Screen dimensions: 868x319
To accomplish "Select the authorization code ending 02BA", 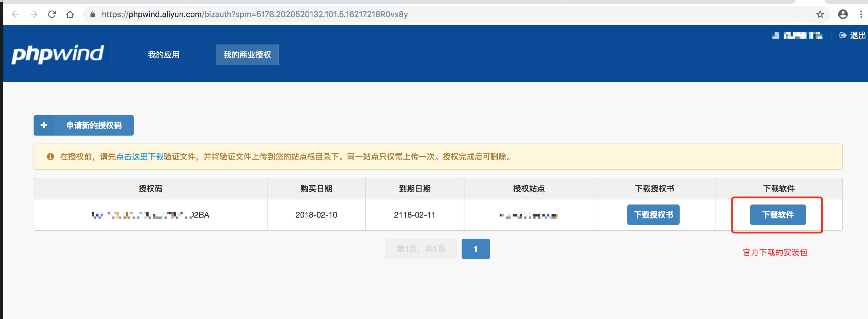I will click(150, 215).
